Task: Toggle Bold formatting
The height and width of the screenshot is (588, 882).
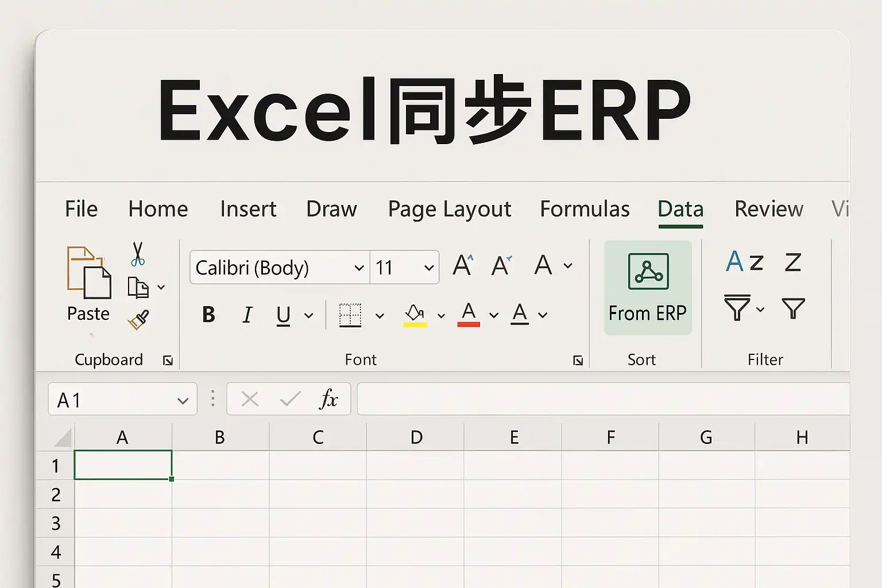Action: [208, 315]
